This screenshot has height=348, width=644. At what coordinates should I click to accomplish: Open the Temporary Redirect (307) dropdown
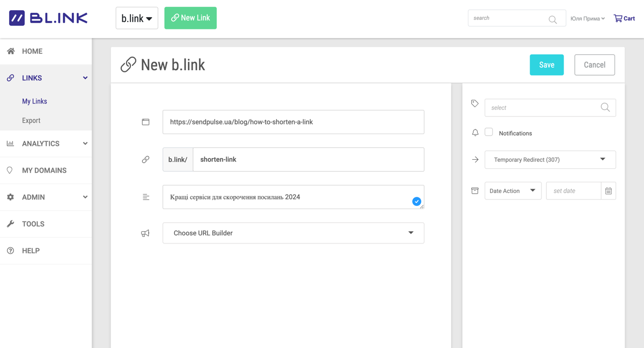(550, 159)
